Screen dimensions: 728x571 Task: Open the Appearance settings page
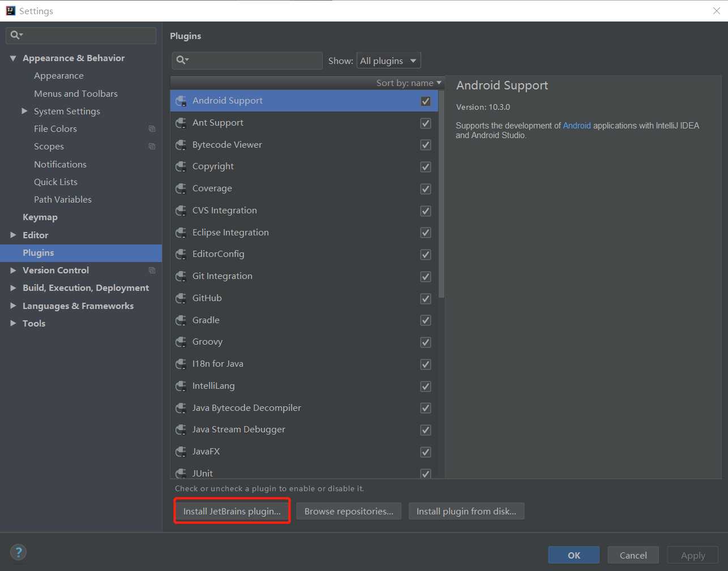pos(59,76)
